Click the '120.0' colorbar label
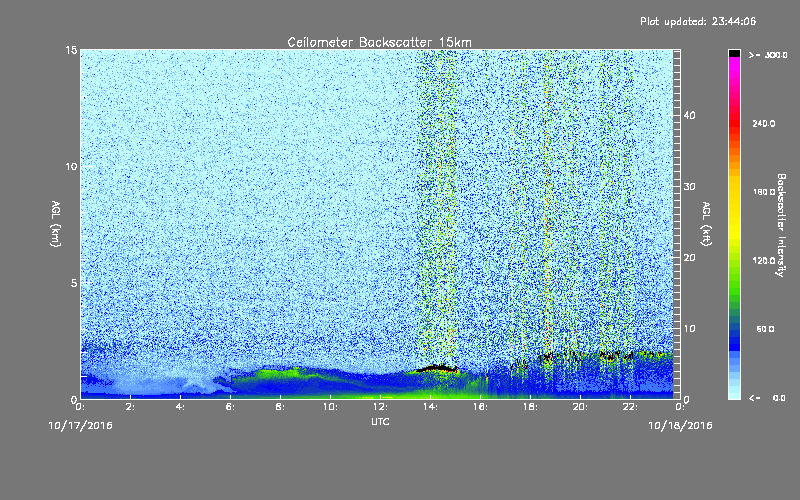Image resolution: width=800 pixels, height=500 pixels. (764, 261)
